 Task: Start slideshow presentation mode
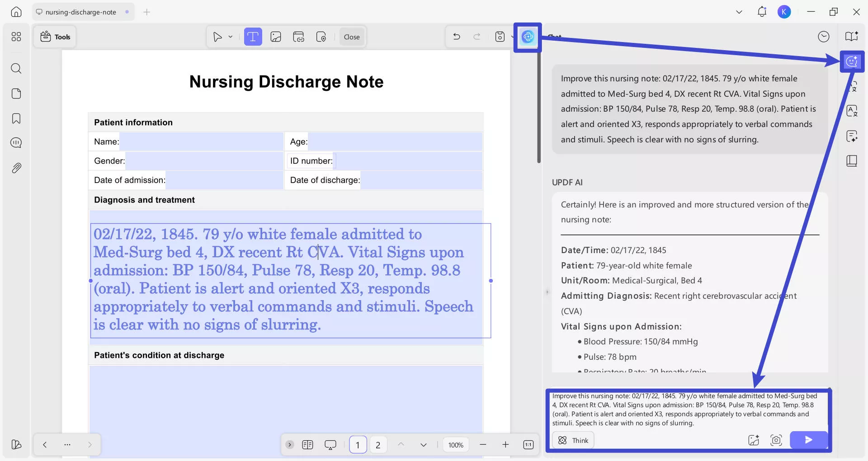pyautogui.click(x=330, y=445)
